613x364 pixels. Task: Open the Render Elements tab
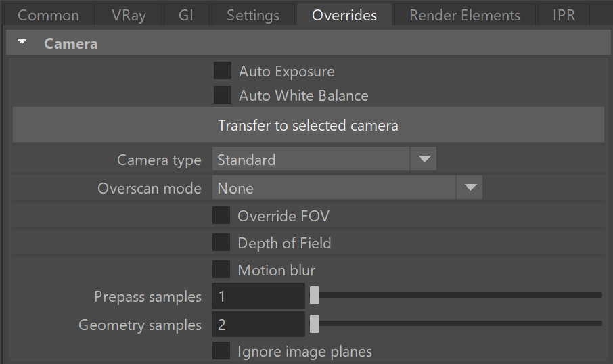464,15
